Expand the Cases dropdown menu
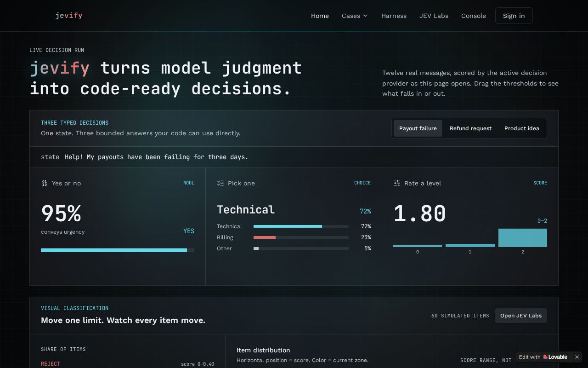588x368 pixels. point(355,16)
